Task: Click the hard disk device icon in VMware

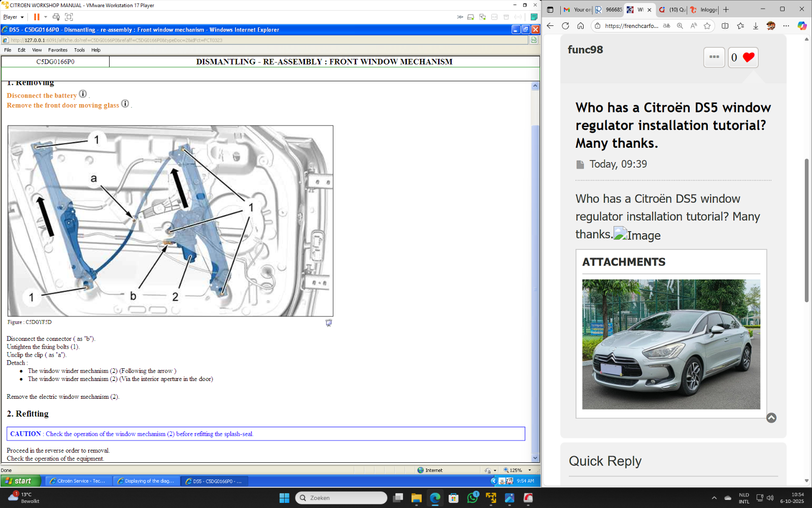Action: coord(470,17)
